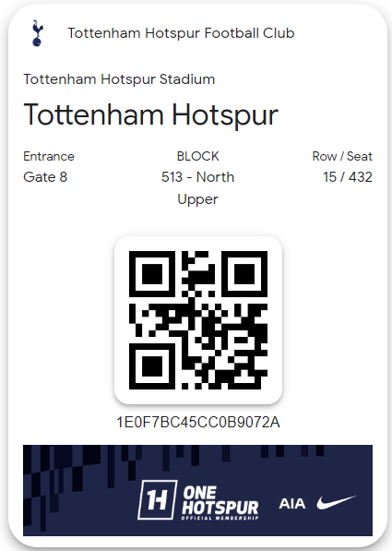392x551 pixels.
Task: Tap the One Hotspur 1H badge logo
Action: (157, 499)
